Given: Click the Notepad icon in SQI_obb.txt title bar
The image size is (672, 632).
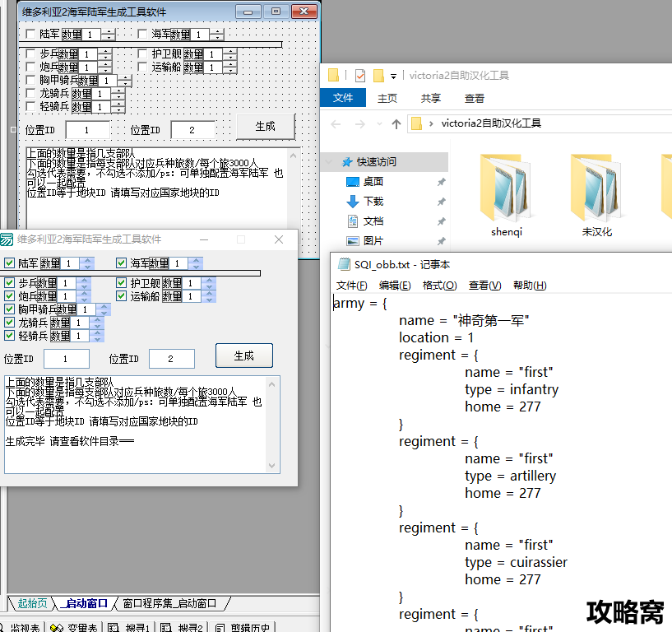Looking at the screenshot, I should 344,264.
